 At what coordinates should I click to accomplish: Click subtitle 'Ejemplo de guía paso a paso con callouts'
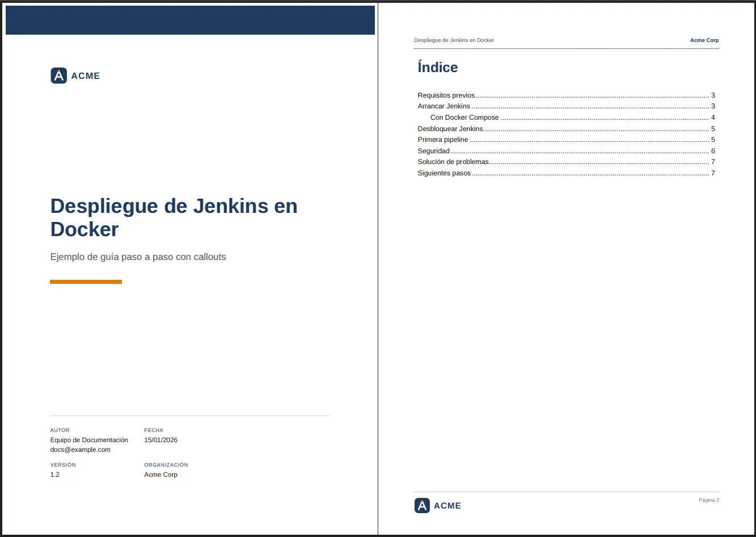(138, 257)
